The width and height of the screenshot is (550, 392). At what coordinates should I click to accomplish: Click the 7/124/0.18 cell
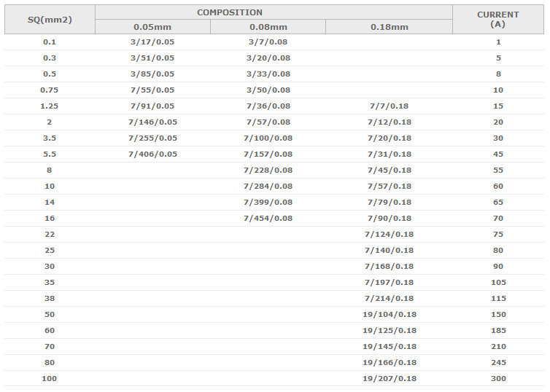[390, 235]
